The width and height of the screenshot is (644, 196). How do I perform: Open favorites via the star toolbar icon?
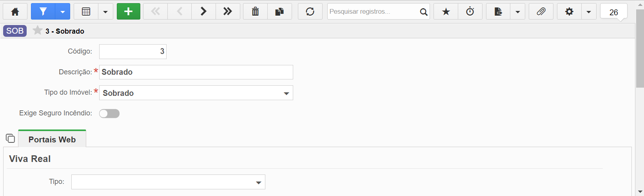(x=446, y=12)
